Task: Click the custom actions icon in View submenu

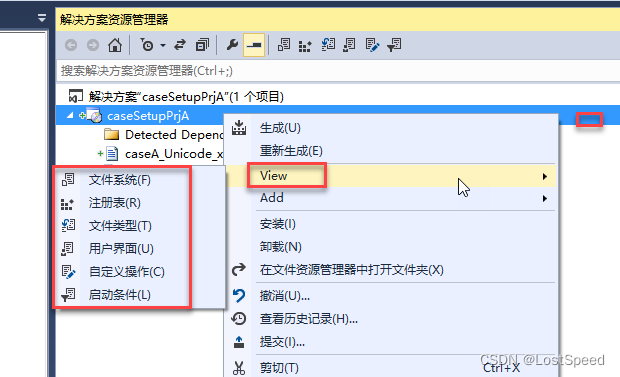Action: pos(68,272)
